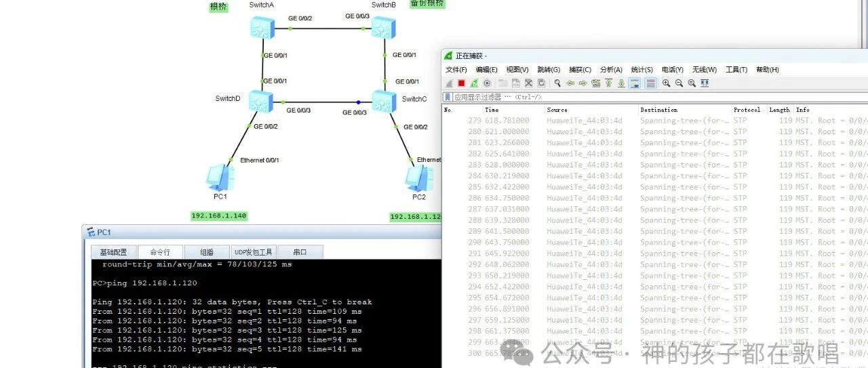This screenshot has height=368, width=868.
Task: Switch to 组播 tab in PC1 window
Action: pyautogui.click(x=207, y=252)
